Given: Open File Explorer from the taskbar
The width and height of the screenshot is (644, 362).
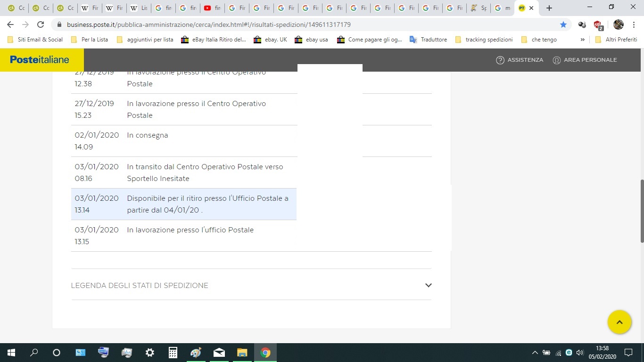Looking at the screenshot, I should pos(242,353).
